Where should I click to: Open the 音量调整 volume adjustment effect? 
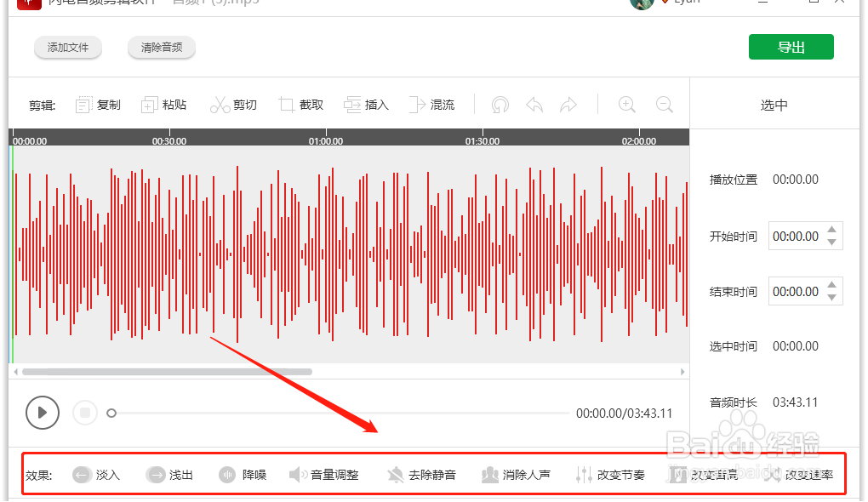(324, 475)
